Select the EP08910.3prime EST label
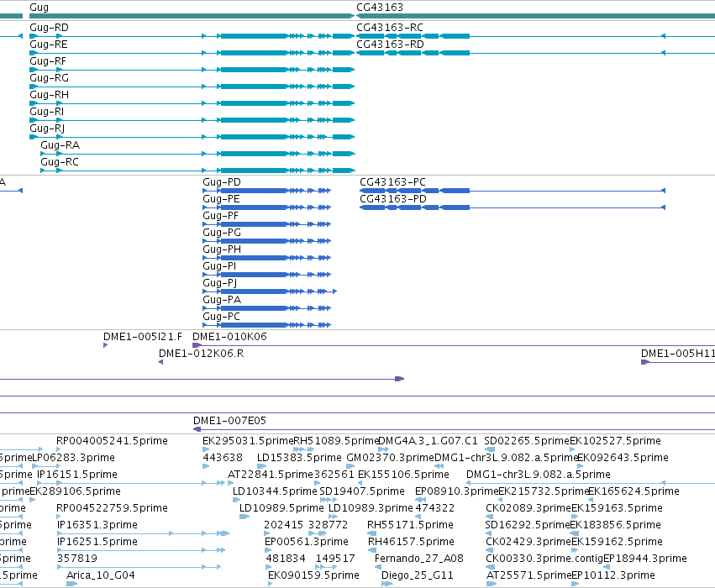 [456, 491]
